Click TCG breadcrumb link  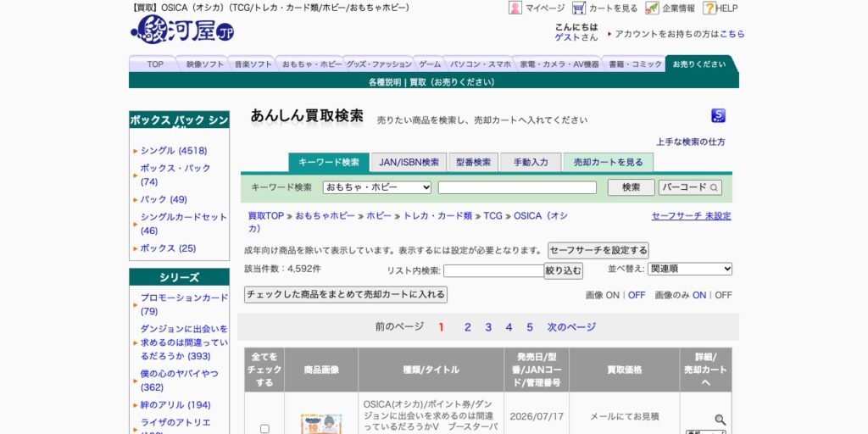[x=492, y=216]
